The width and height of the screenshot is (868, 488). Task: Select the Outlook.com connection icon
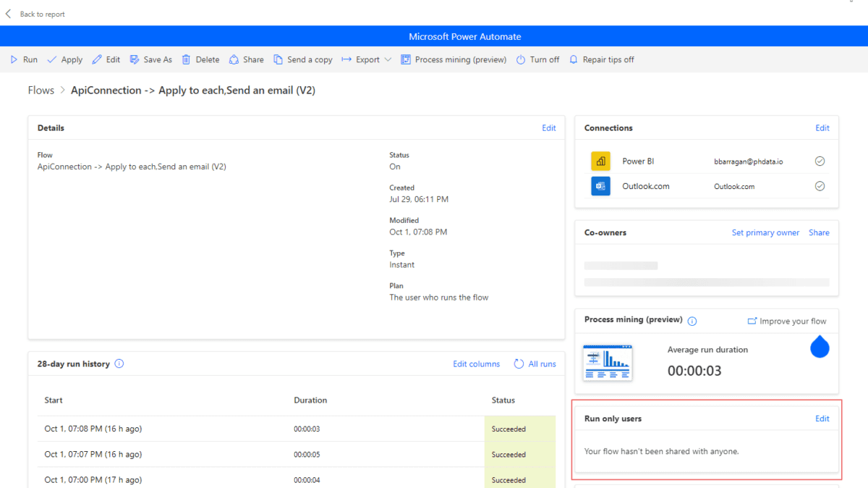pos(600,186)
